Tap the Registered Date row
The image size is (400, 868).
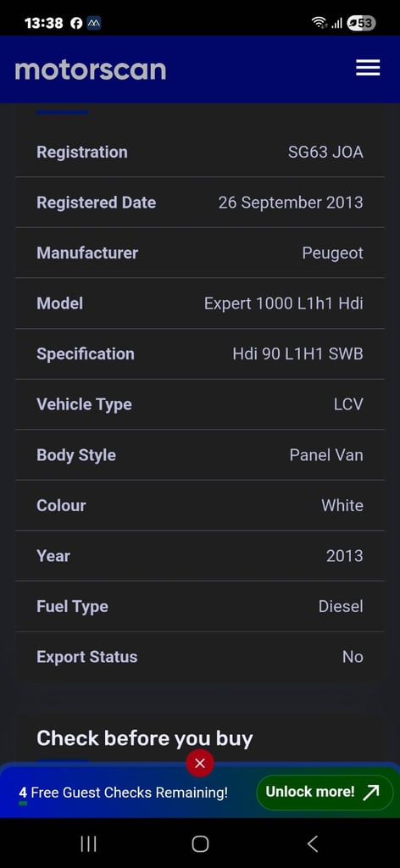coord(200,203)
